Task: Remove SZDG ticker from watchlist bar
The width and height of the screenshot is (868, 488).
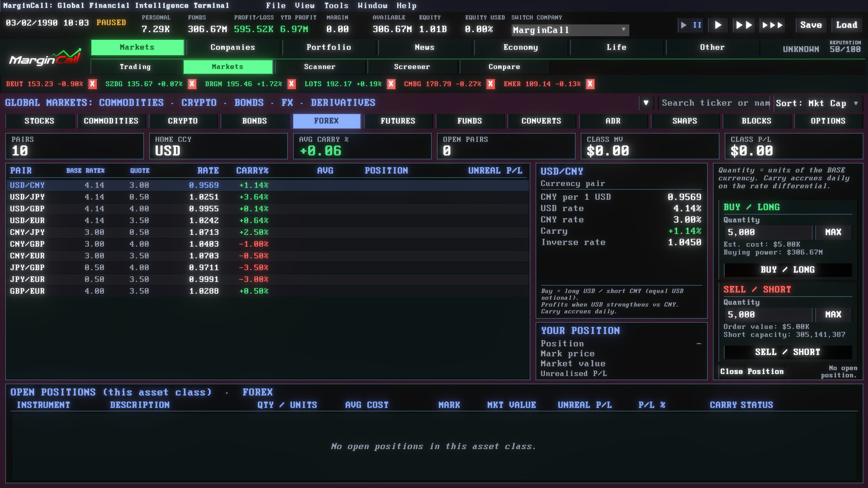Action: [x=192, y=84]
